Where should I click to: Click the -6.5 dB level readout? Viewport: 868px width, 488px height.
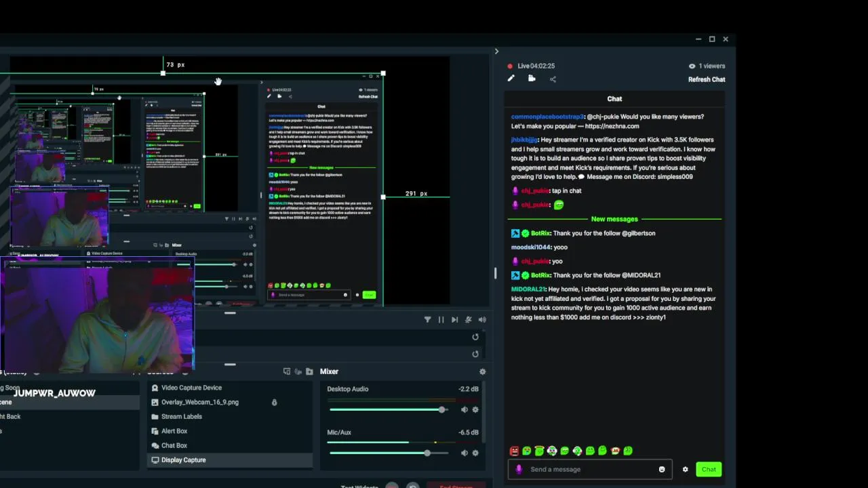469,432
